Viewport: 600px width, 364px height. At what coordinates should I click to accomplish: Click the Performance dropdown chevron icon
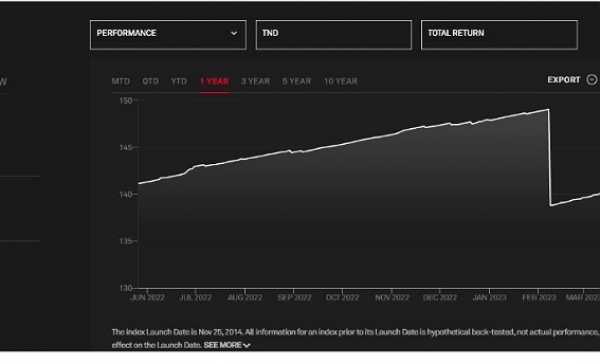(234, 33)
